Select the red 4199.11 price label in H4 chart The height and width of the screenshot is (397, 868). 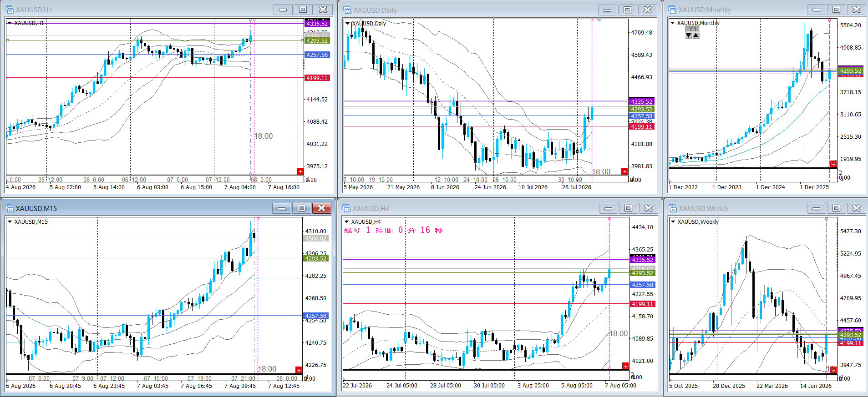[x=642, y=304]
